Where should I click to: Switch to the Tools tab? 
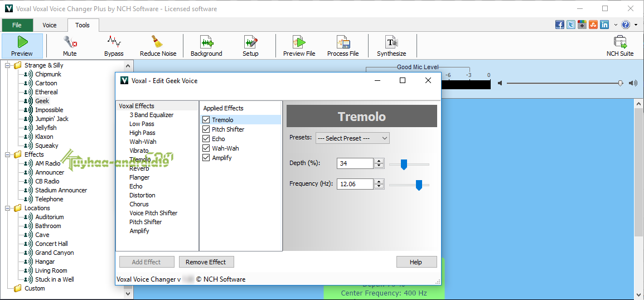pos(82,25)
